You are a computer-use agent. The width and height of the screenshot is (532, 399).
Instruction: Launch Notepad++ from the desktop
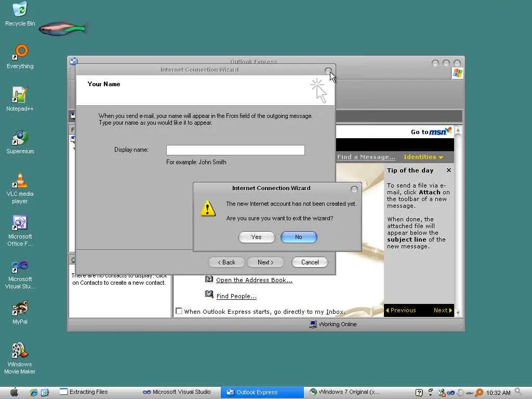[20, 99]
